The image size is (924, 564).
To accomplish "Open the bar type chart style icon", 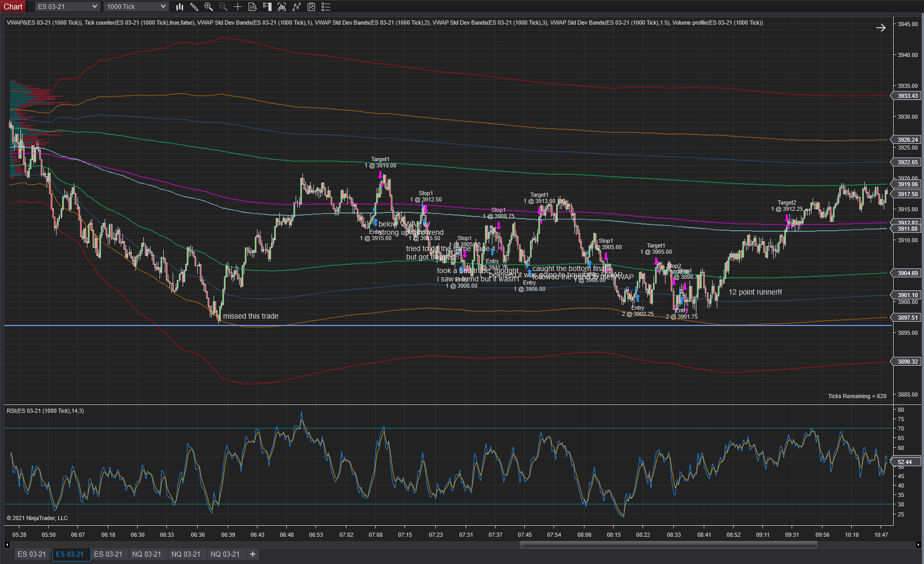I will coord(179,7).
